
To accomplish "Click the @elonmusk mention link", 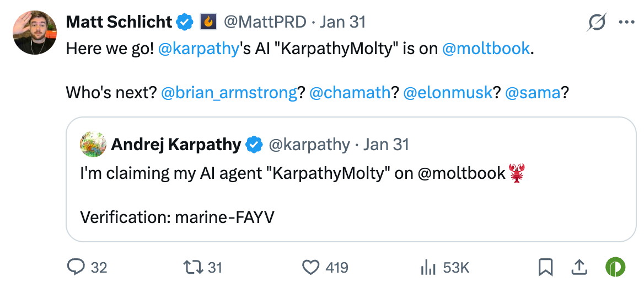I will 448,93.
